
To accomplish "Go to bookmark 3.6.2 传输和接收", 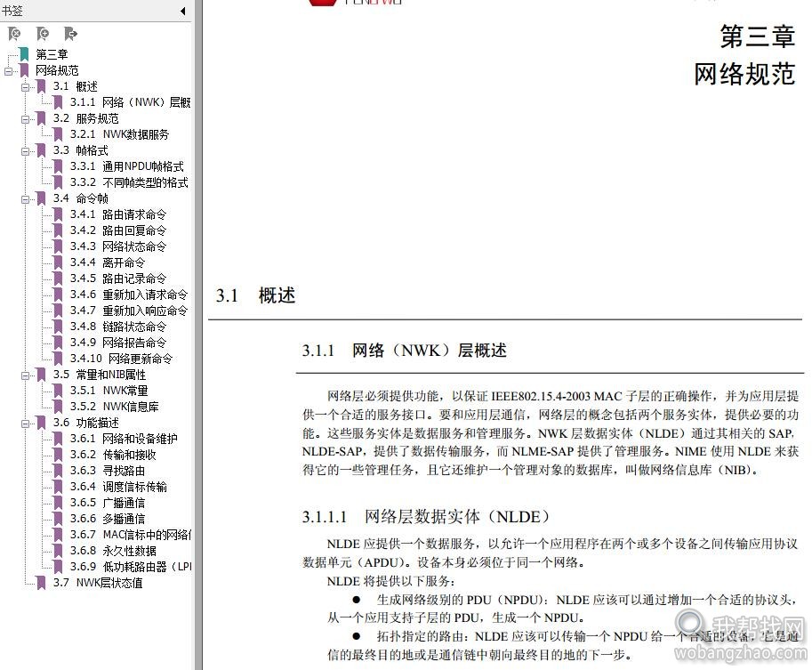I will coord(113,455).
